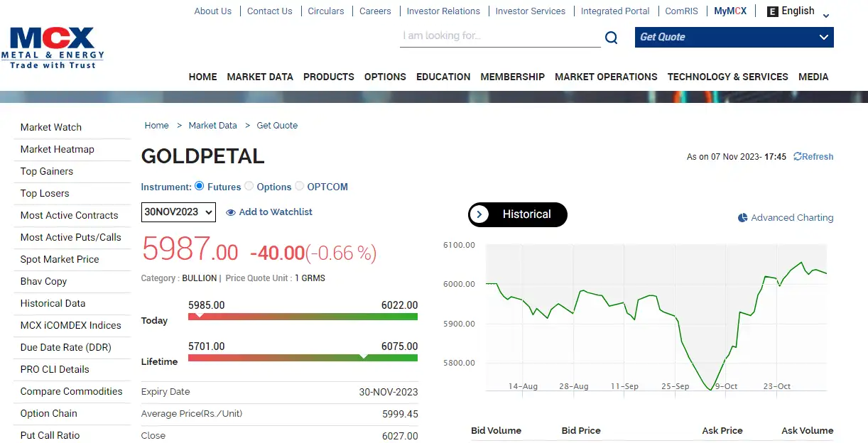This screenshot has height=443, width=868.
Task: Open the 30NOV2023 expiry dropdown
Action: 178,212
